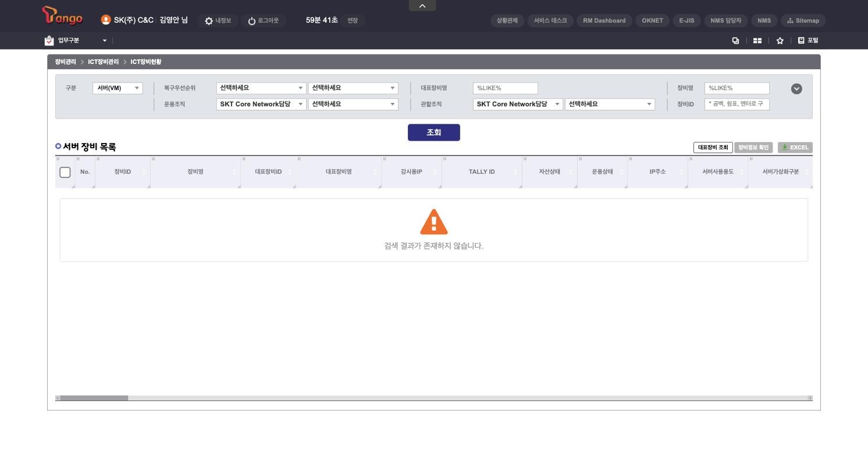Click the orange user profile icon

coord(106,20)
